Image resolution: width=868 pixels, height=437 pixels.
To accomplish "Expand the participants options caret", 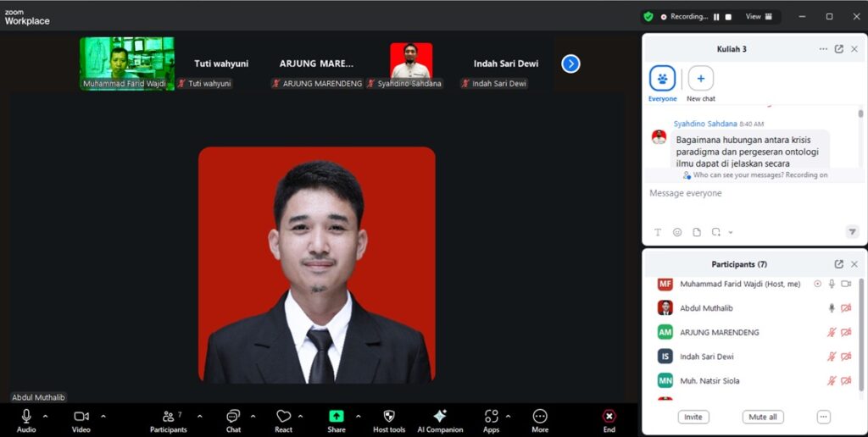I will click(x=200, y=416).
